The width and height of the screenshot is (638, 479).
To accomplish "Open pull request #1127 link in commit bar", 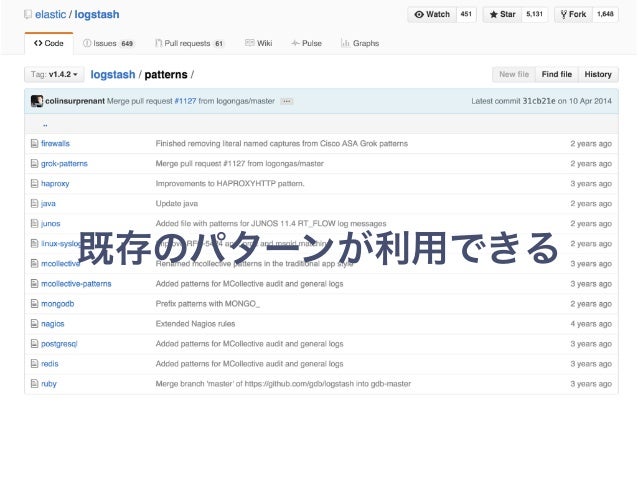I will [185, 101].
